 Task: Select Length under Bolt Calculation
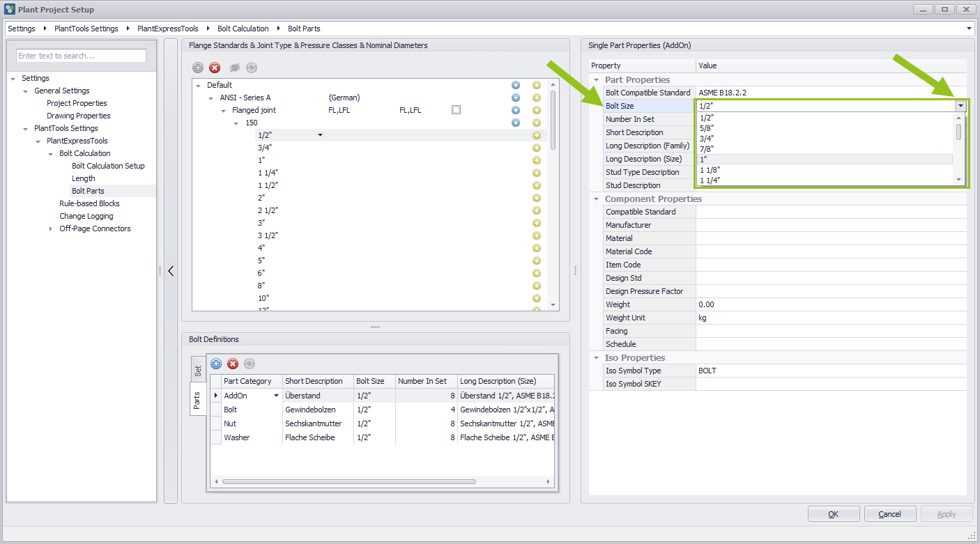[x=84, y=178]
